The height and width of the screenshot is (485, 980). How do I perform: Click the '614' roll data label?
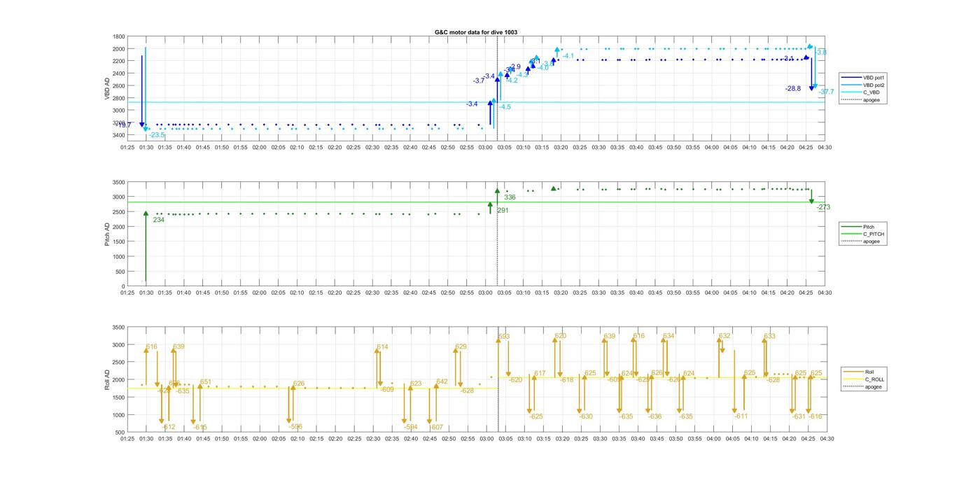coord(382,347)
